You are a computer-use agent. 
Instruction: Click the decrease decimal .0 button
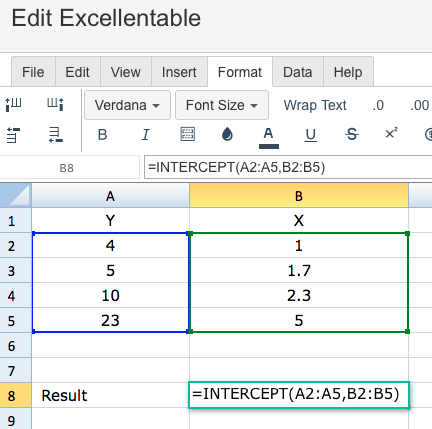378,105
